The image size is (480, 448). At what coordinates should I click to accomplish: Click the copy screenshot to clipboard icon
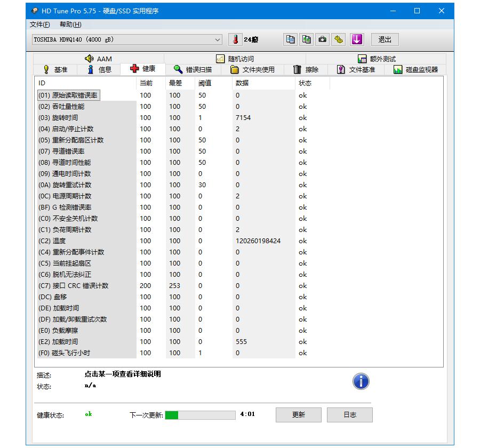point(306,39)
